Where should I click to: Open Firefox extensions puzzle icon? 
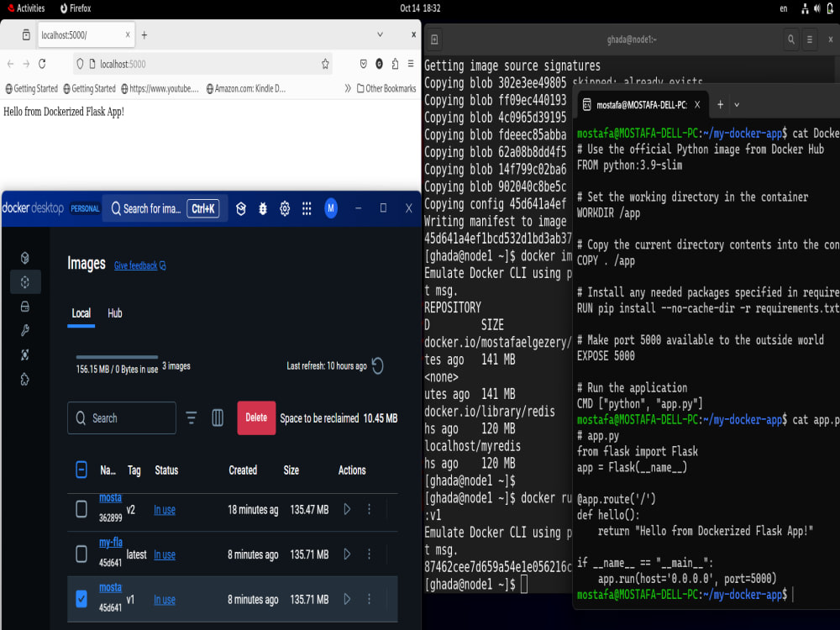[395, 64]
